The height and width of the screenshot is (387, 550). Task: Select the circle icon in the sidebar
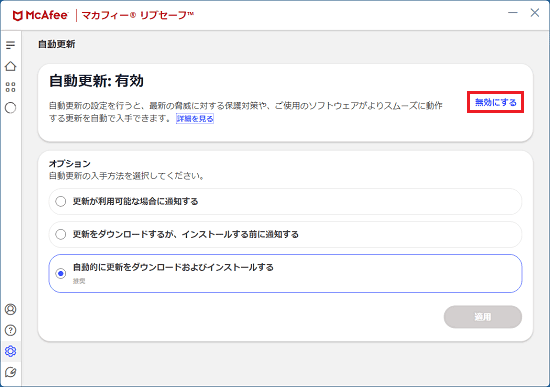point(11,108)
